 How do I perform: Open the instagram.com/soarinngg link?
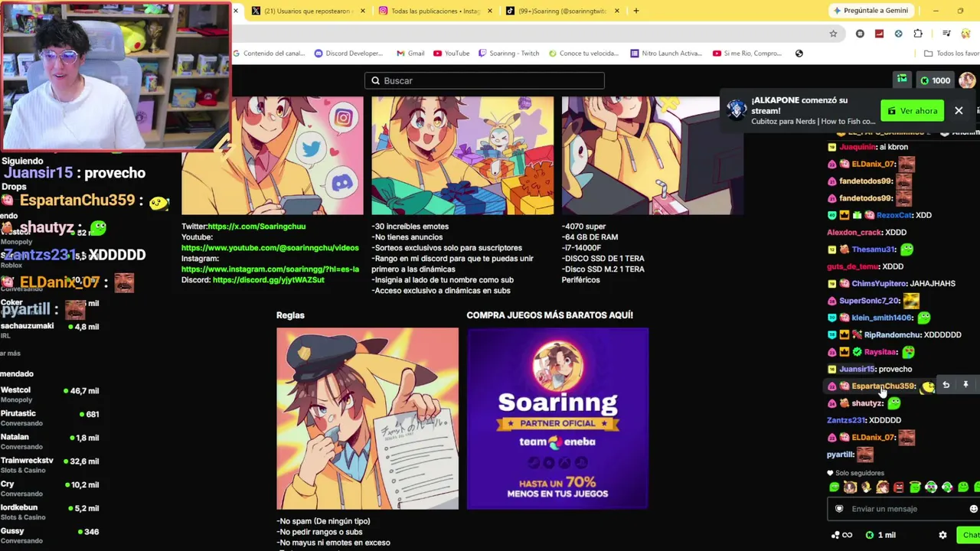(x=269, y=269)
